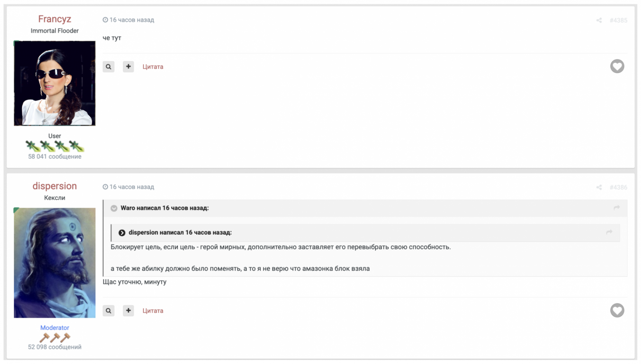Open post permalink #4386

pos(618,188)
